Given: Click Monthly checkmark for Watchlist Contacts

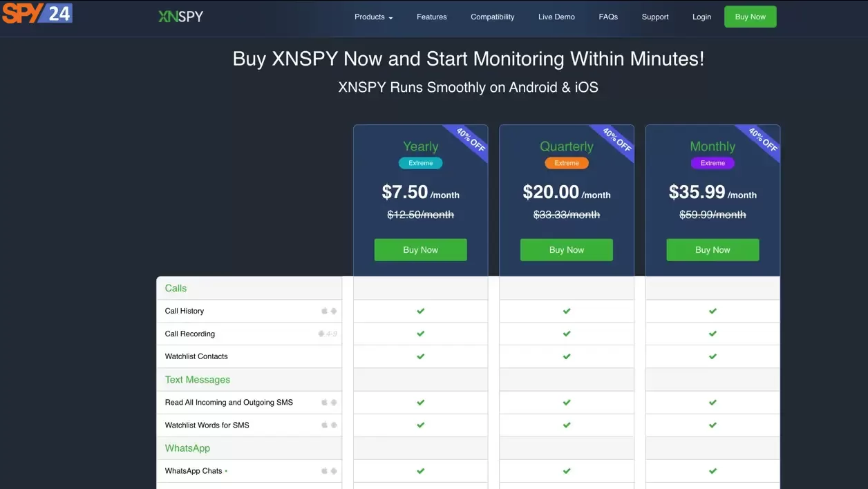Looking at the screenshot, I should coord(713,356).
